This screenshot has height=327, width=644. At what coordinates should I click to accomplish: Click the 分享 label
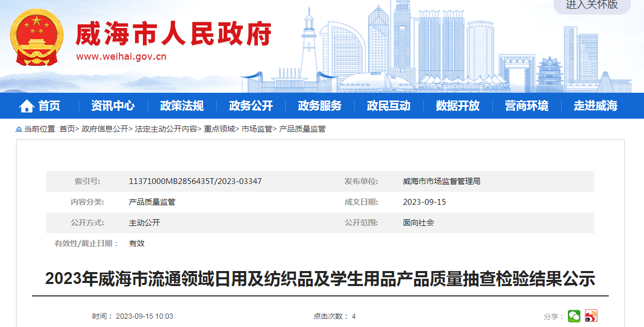[x=553, y=317]
